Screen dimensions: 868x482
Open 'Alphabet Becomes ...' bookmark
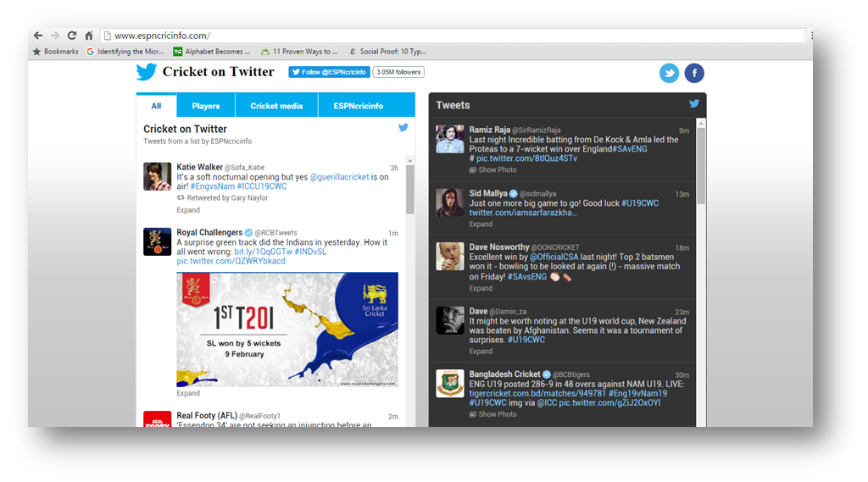[211, 52]
